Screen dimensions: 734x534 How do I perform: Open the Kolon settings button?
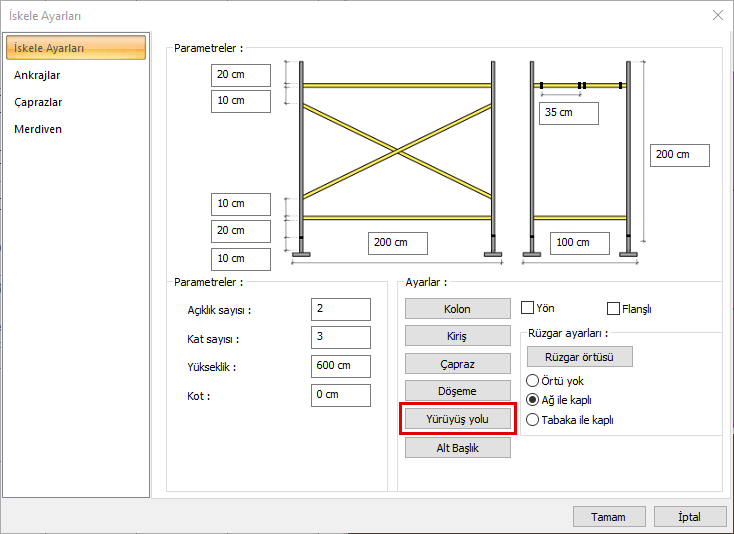457,309
